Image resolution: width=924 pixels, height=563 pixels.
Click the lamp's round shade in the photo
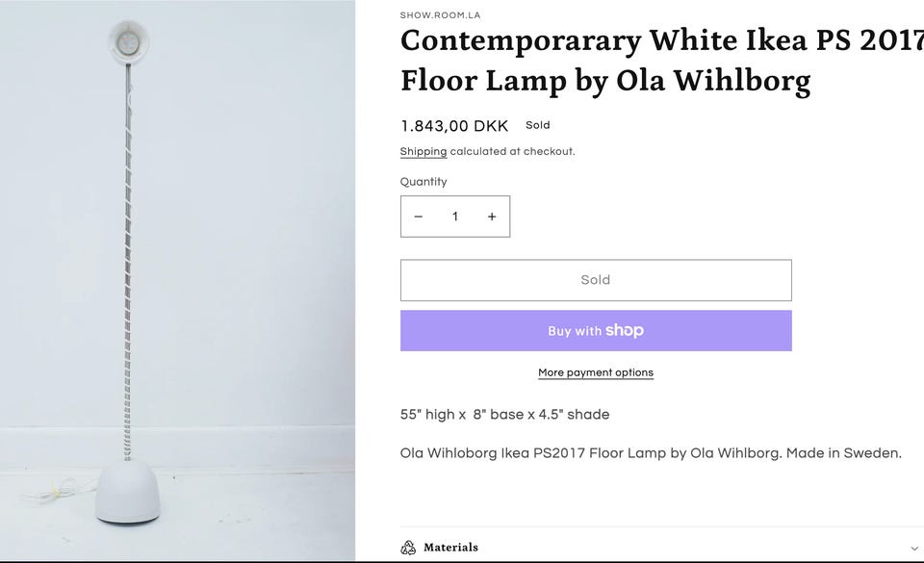coord(128,41)
